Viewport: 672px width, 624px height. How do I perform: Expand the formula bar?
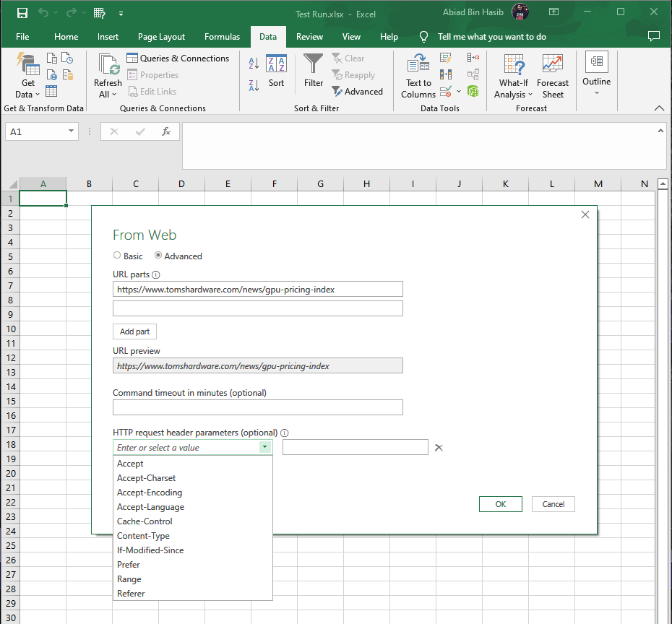[x=660, y=131]
